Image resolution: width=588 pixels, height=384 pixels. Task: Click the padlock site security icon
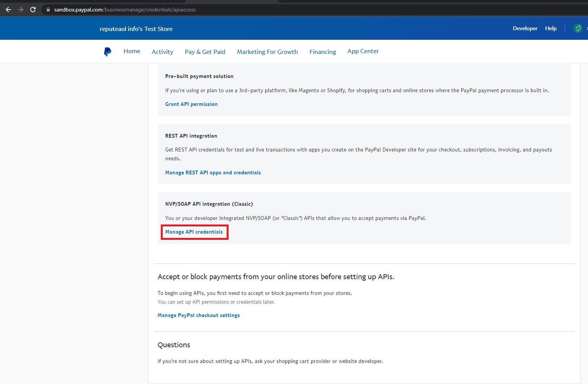tap(48, 10)
